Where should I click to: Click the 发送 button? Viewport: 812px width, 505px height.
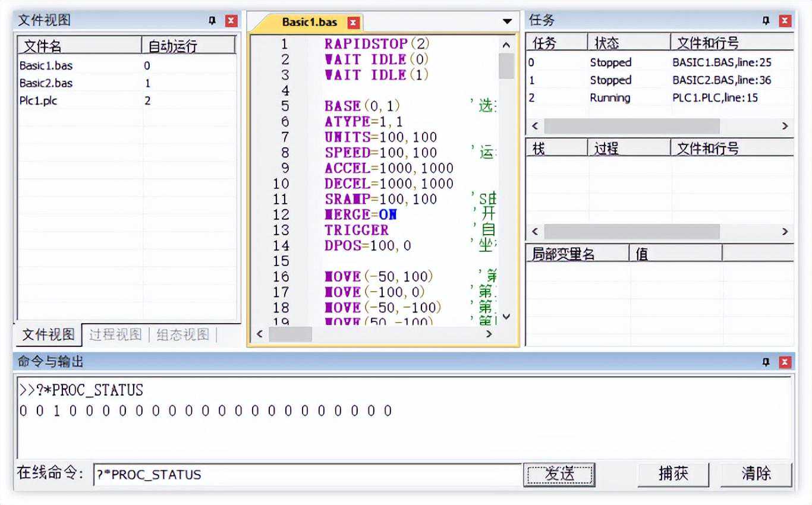pyautogui.click(x=559, y=474)
